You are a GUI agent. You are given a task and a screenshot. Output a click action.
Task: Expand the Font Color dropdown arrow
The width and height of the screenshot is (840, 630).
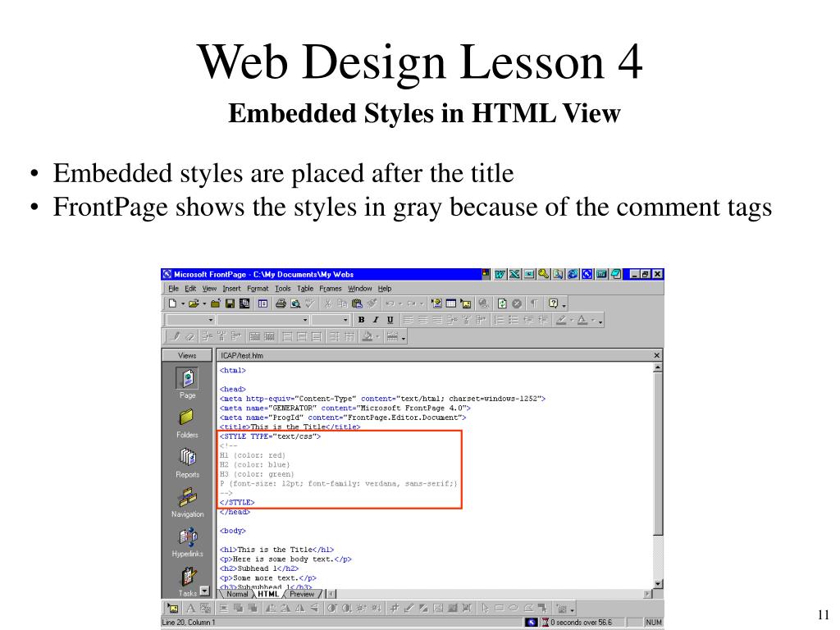tap(593, 321)
